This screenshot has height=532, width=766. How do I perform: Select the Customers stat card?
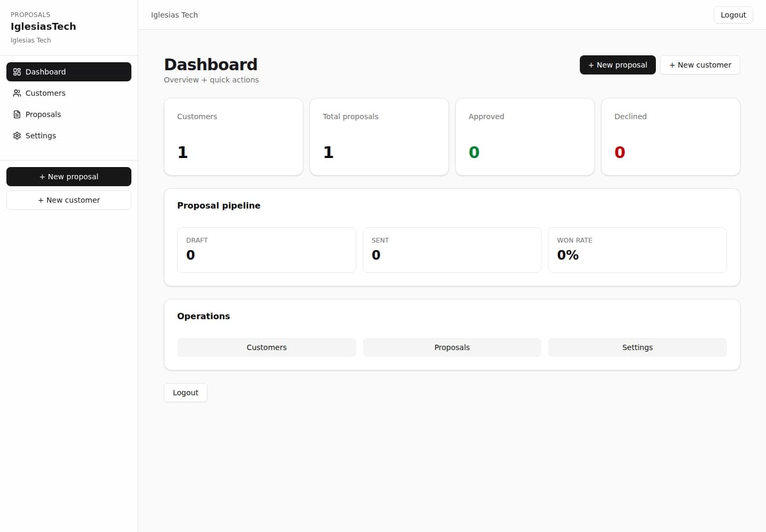pos(234,137)
